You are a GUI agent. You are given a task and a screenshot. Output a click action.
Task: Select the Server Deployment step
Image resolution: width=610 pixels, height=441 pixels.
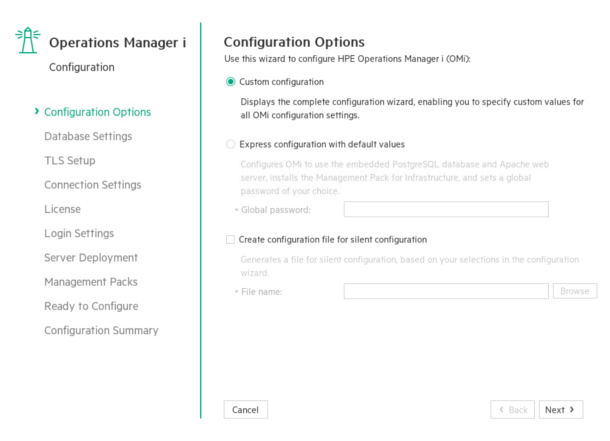(x=91, y=257)
